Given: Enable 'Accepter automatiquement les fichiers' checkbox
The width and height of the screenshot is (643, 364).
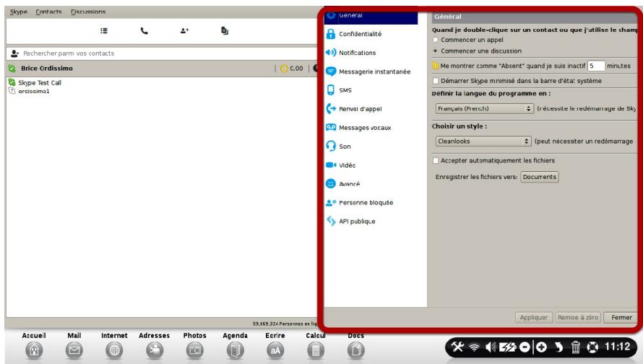Looking at the screenshot, I should [x=436, y=160].
